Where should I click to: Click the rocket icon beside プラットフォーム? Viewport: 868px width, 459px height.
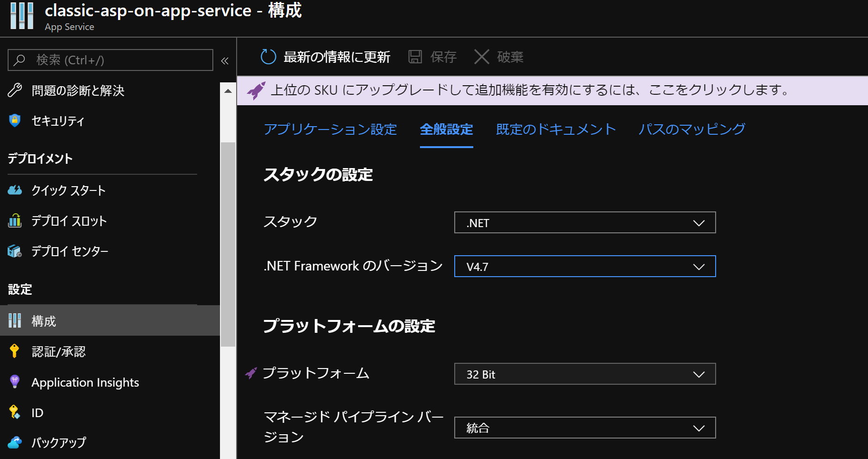click(x=251, y=373)
